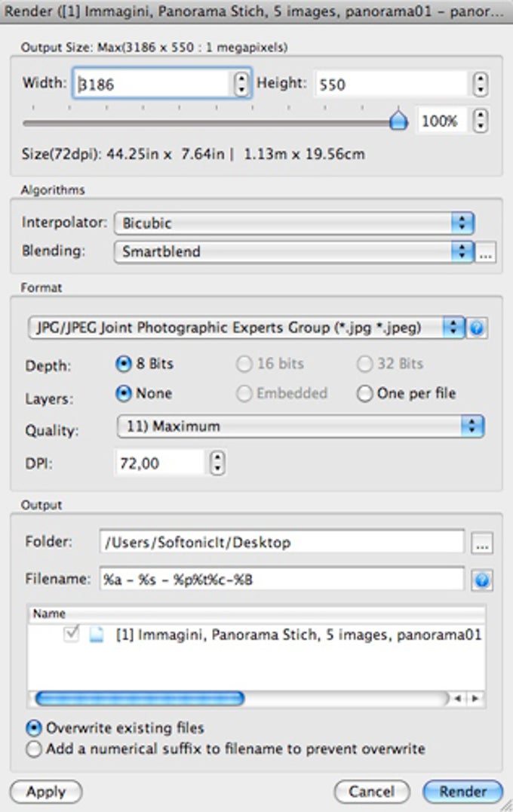Screen dimensions: 513x812
Task: Click the Cancel button
Action: coord(372,792)
